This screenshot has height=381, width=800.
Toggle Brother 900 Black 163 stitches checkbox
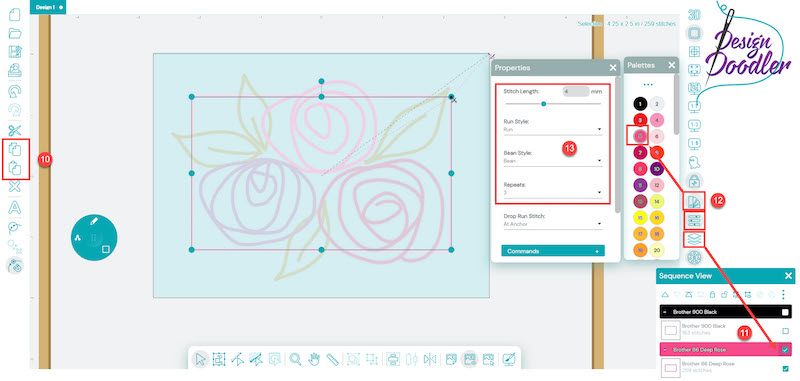(x=785, y=331)
